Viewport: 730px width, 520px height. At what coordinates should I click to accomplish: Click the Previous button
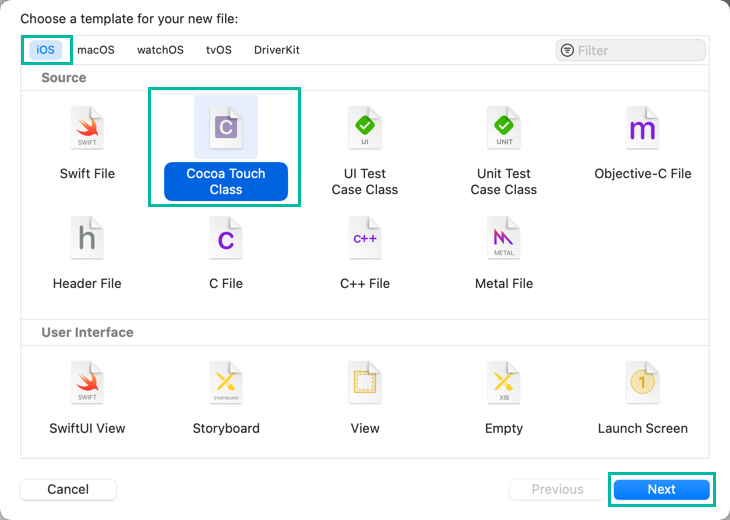557,489
